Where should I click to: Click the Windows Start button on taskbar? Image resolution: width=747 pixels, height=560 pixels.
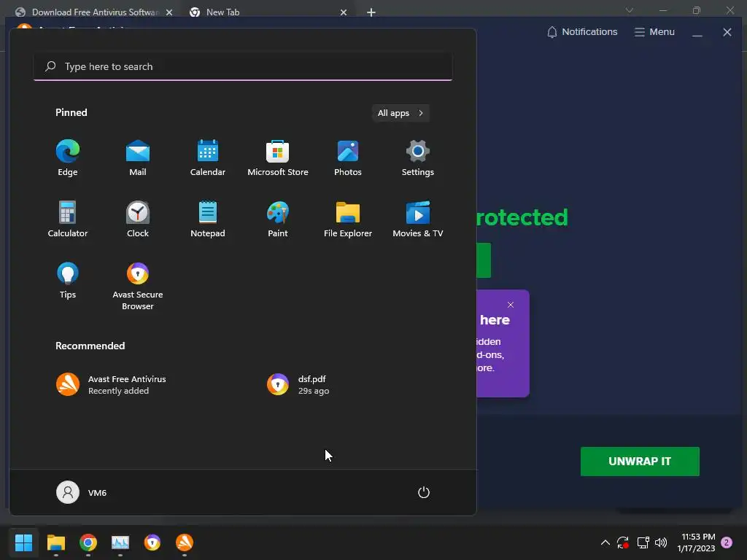pos(23,542)
